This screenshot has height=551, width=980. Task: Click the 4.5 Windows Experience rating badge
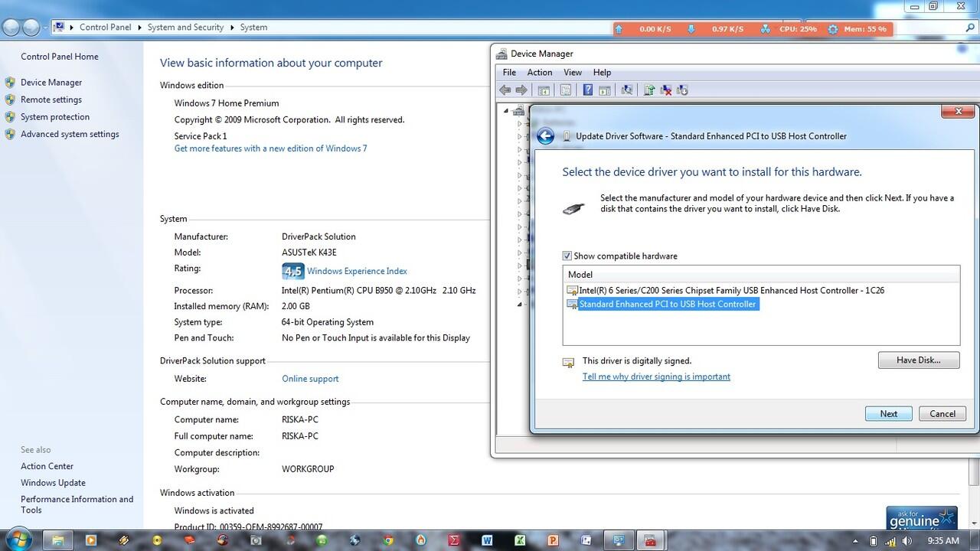(292, 271)
